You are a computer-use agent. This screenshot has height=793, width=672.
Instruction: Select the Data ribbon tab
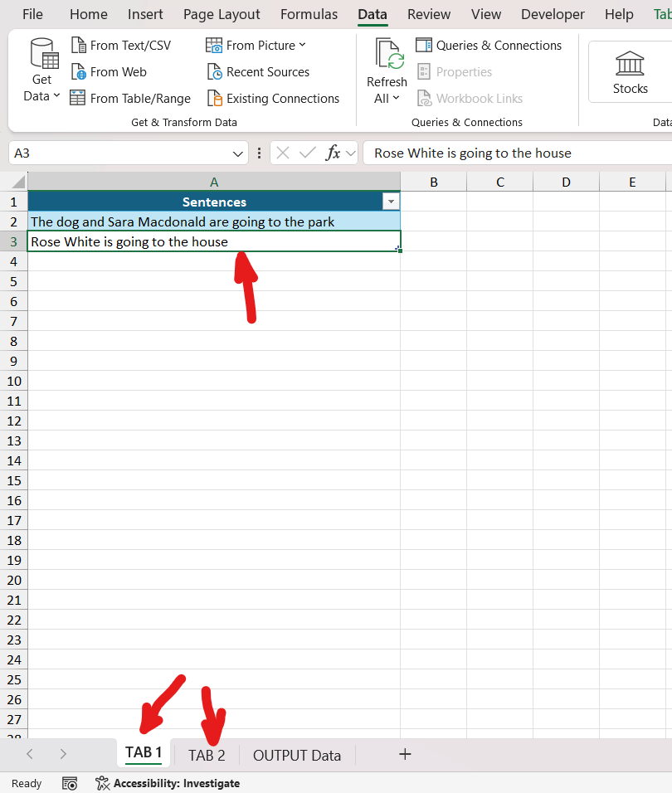(x=373, y=14)
